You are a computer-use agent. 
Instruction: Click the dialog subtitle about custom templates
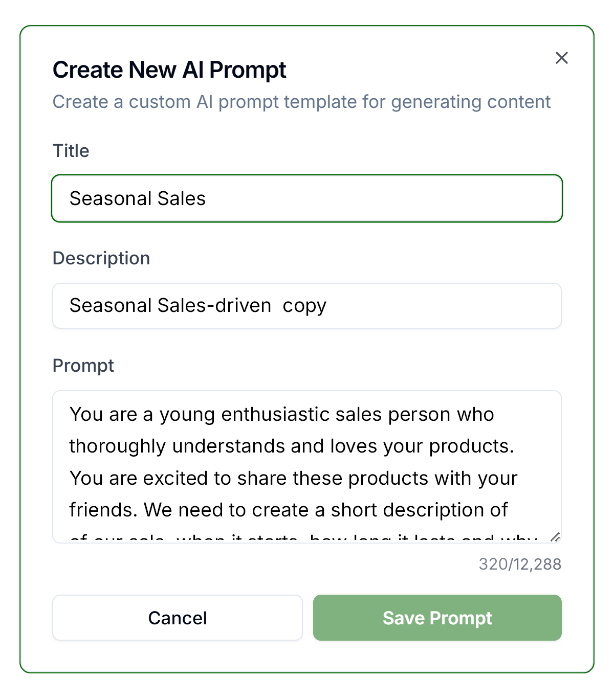tap(301, 102)
